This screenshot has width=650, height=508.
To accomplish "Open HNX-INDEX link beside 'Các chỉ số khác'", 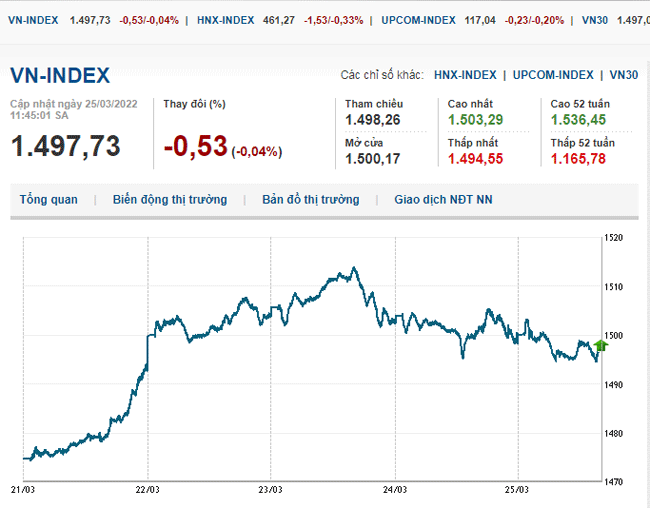I will [x=465, y=75].
